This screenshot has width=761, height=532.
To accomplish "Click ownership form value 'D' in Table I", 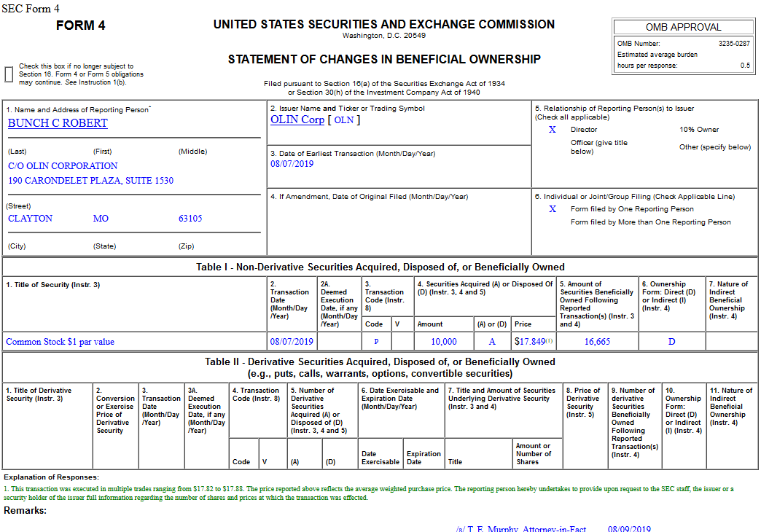I will pos(671,342).
